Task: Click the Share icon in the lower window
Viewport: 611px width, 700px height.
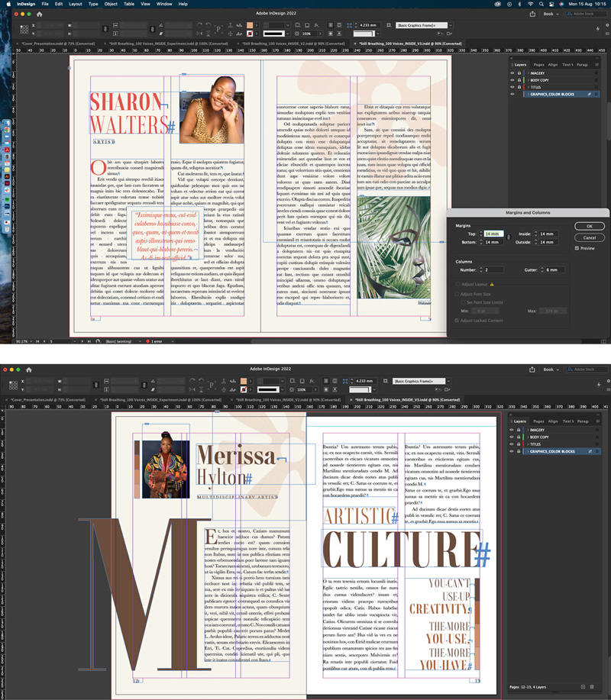Action: tap(532, 369)
